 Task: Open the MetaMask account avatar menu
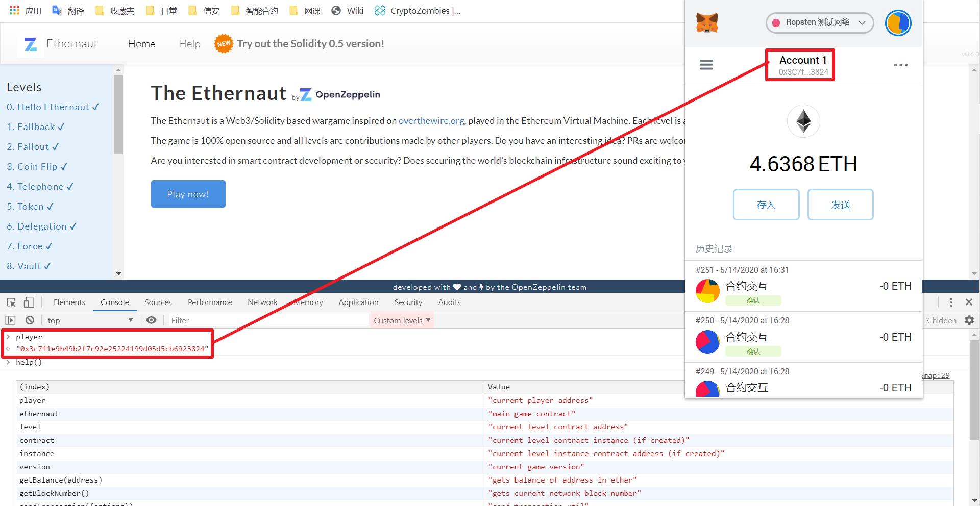898,23
